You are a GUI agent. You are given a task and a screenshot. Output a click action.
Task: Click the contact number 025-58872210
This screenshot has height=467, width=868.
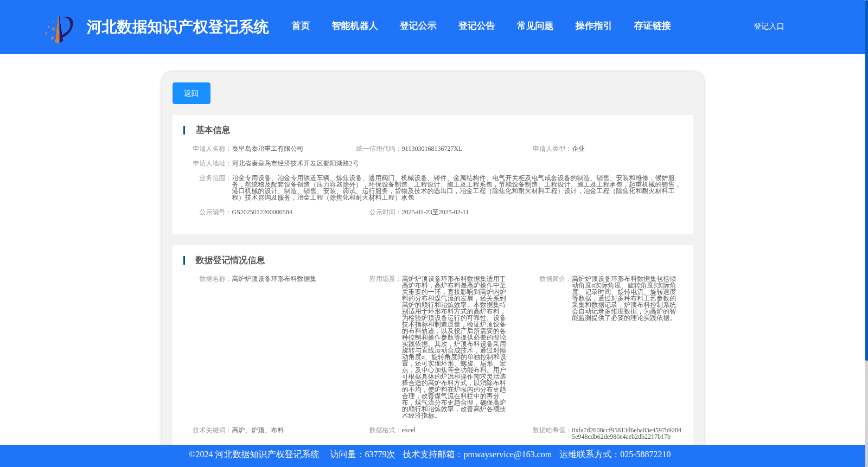click(x=645, y=455)
